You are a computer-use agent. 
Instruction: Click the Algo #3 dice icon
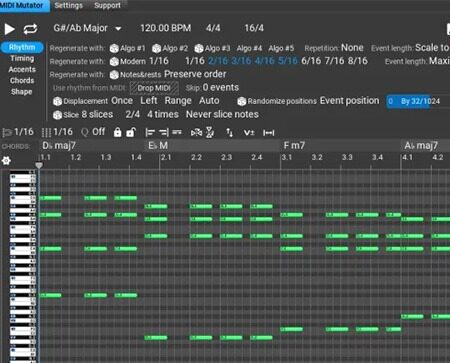point(199,49)
